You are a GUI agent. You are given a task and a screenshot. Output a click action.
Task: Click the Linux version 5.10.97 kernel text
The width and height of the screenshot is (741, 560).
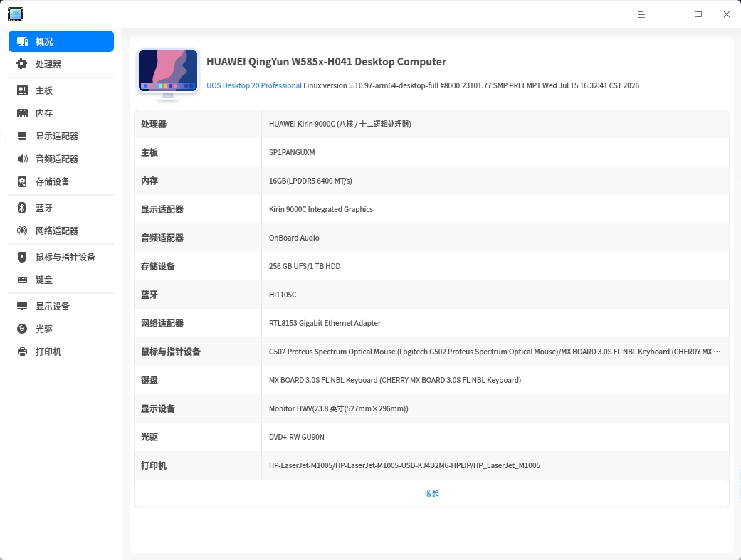pos(471,85)
